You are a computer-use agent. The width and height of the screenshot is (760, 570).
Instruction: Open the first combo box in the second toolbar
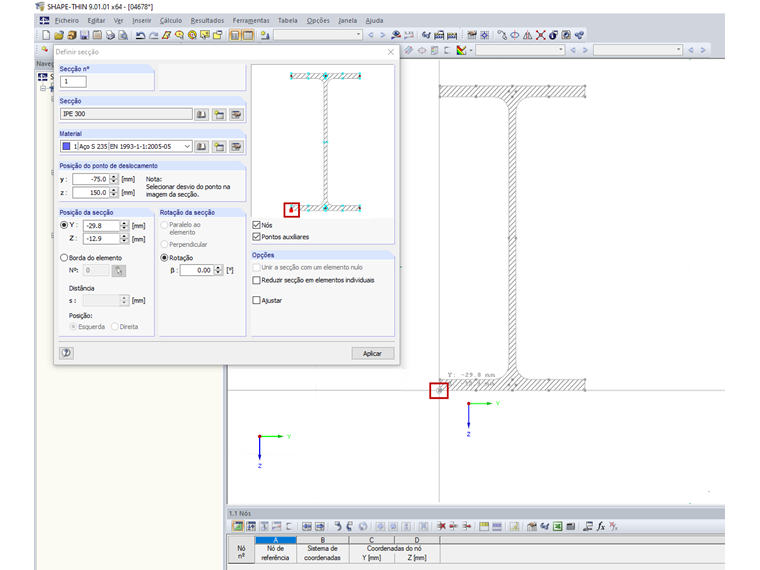(x=520, y=50)
